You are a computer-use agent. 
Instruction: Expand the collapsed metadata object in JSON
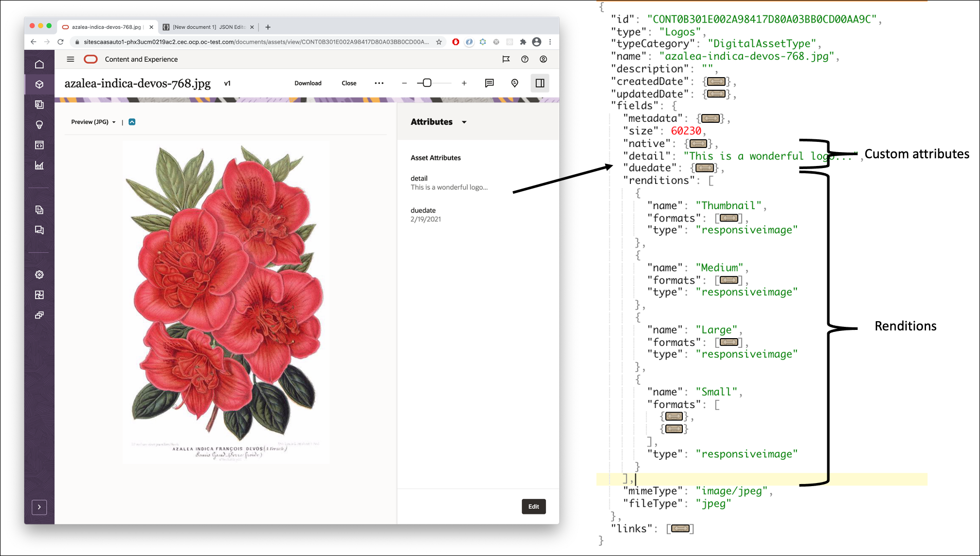[710, 119]
